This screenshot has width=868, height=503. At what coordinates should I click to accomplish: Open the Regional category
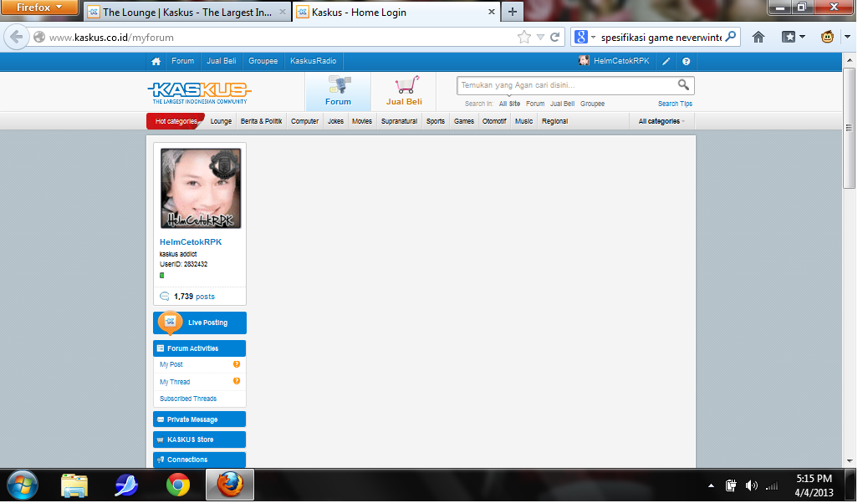point(554,121)
